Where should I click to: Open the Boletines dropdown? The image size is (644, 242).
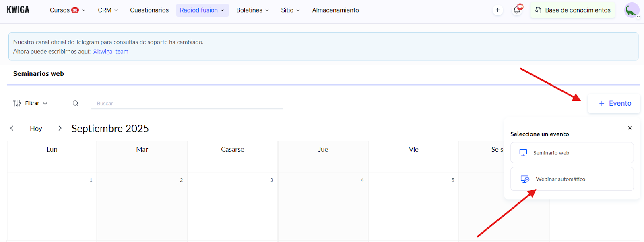252,10
